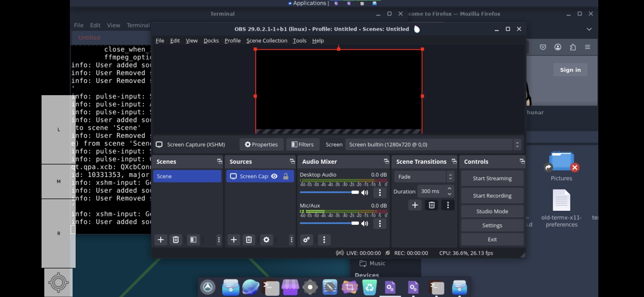Image resolution: width=644 pixels, height=297 pixels.
Task: Delete selected source with trash icon
Action: (249, 240)
